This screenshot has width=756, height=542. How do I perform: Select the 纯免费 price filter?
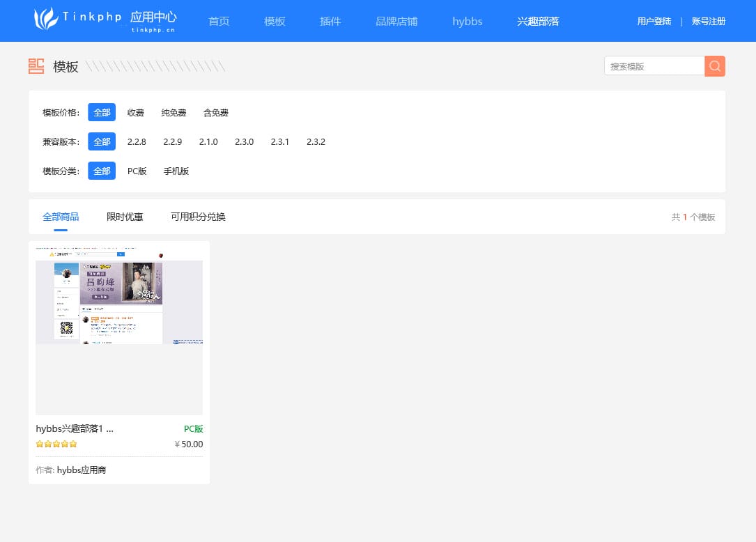(x=173, y=112)
